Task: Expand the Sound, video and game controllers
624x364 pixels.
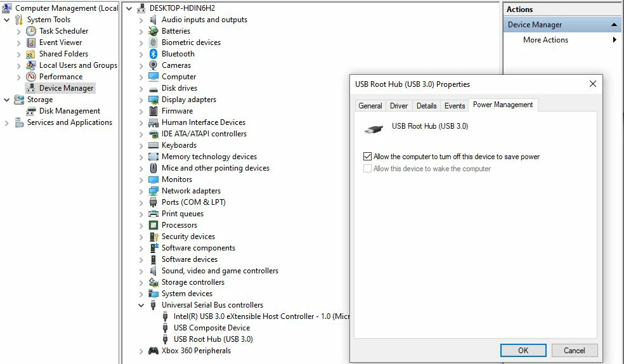Action: coord(141,271)
